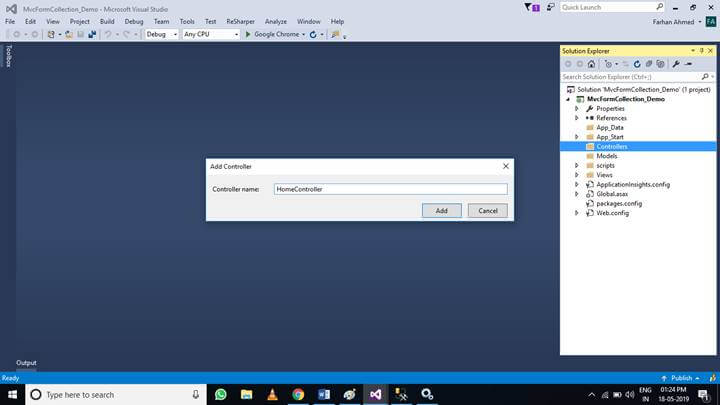Open File Explorer from the taskbar

click(x=247, y=394)
